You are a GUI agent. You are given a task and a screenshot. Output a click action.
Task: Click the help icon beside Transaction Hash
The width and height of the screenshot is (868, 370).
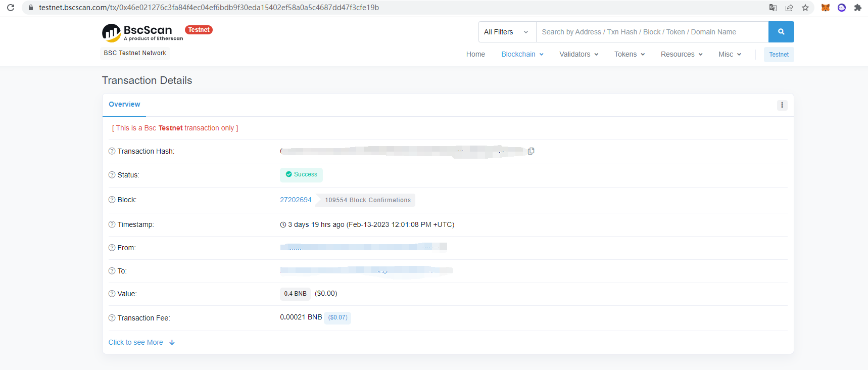point(112,151)
